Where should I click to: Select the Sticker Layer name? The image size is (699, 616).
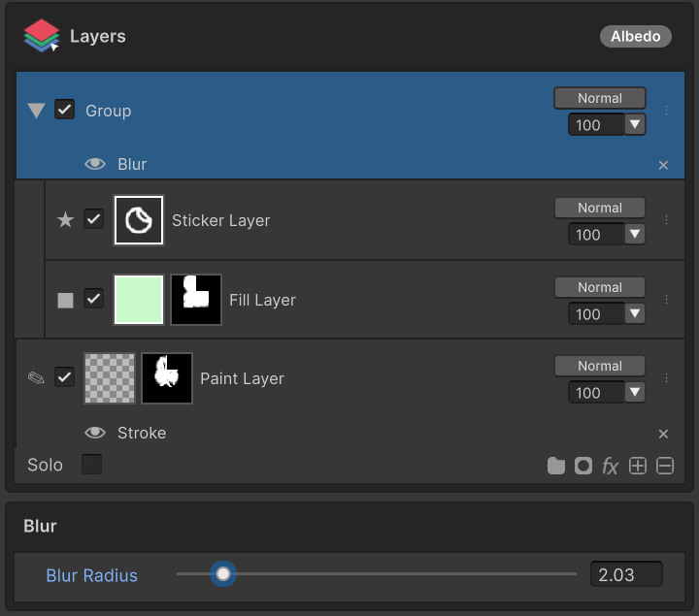coord(221,220)
